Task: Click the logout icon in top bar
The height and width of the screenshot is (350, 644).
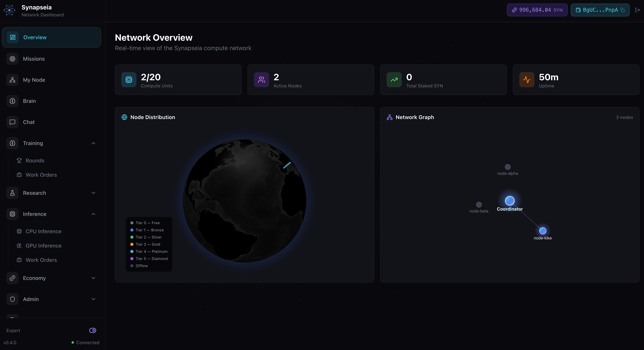Action: [637, 10]
